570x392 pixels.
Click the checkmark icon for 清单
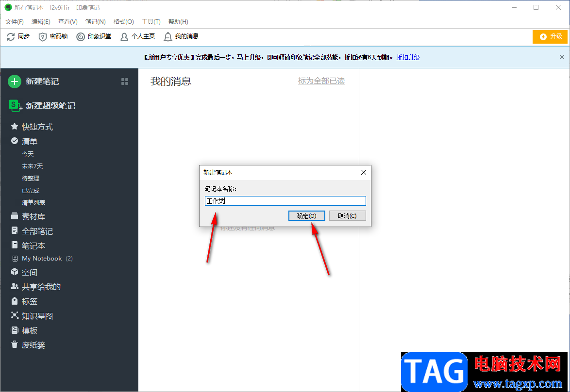(x=15, y=141)
